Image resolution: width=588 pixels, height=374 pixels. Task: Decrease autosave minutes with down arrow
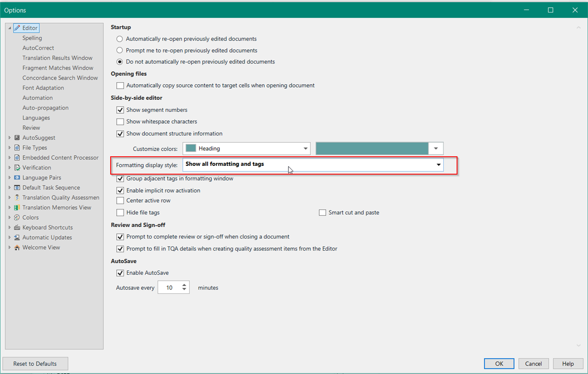(x=184, y=290)
